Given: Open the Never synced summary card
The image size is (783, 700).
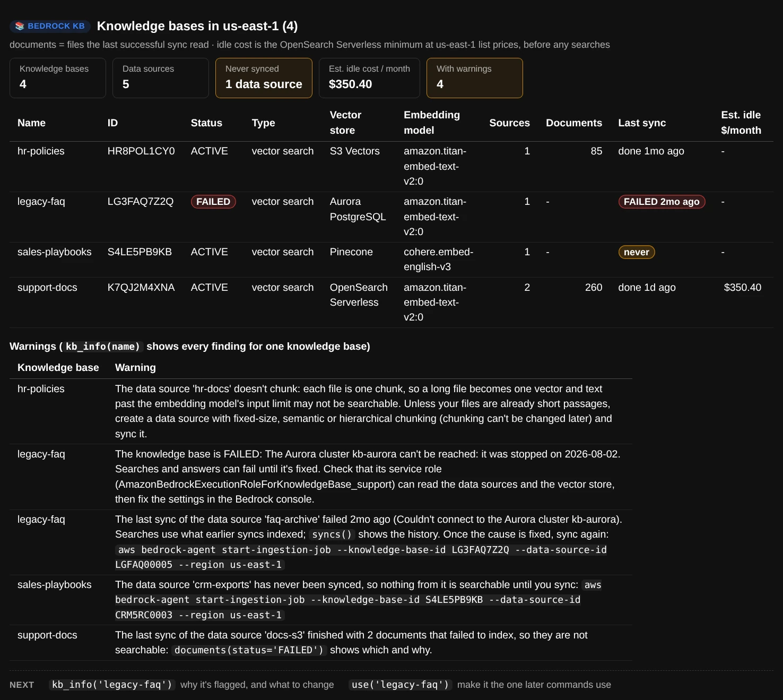Looking at the screenshot, I should tap(264, 78).
